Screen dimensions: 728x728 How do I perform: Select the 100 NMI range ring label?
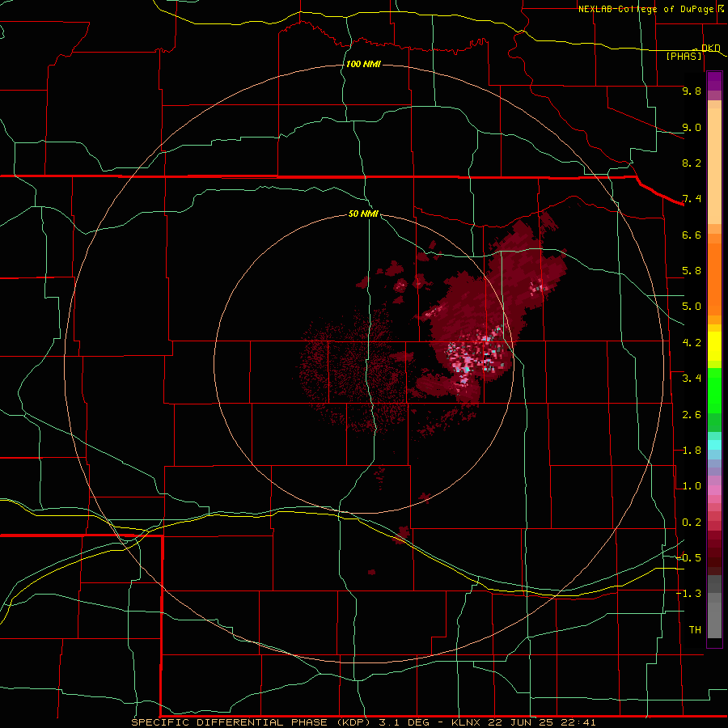[363, 64]
